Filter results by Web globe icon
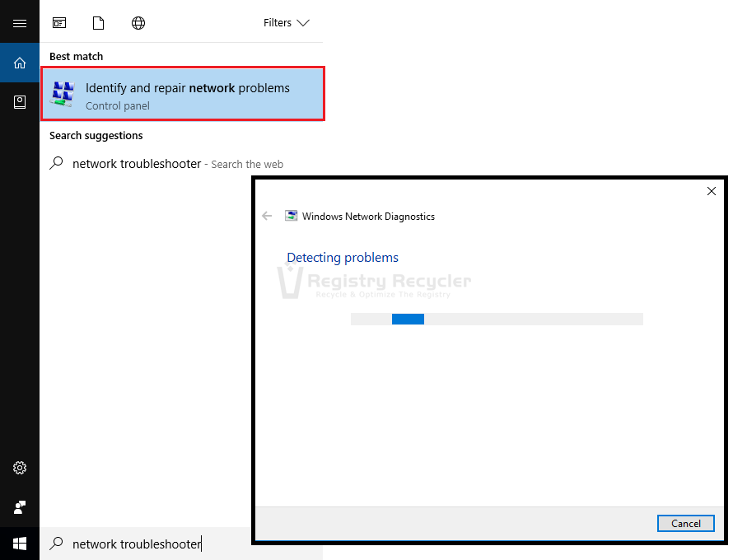 coord(138,23)
